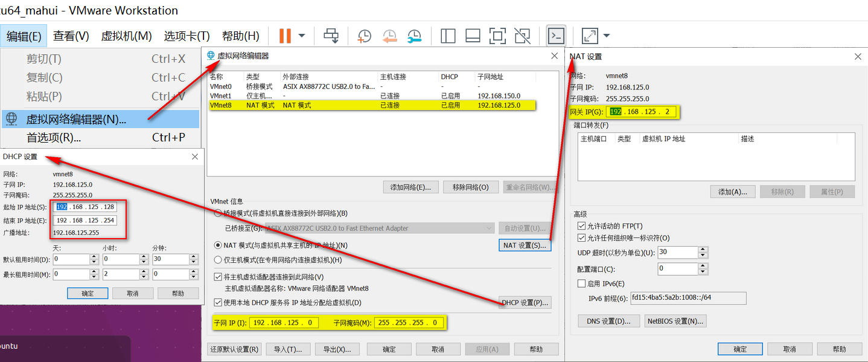Select NAT 模式 radio button
868x362 pixels.
click(219, 245)
